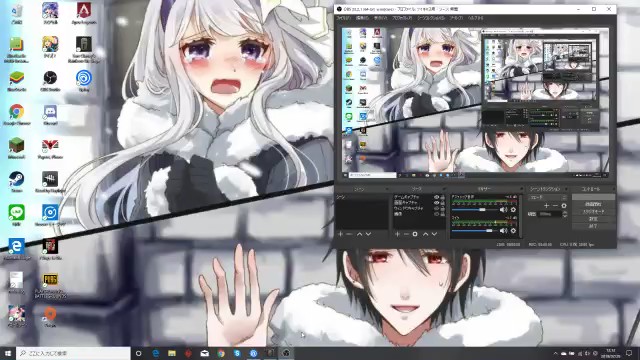
Task: Select the orange Origin desktop icon
Action: pyautogui.click(x=50, y=316)
